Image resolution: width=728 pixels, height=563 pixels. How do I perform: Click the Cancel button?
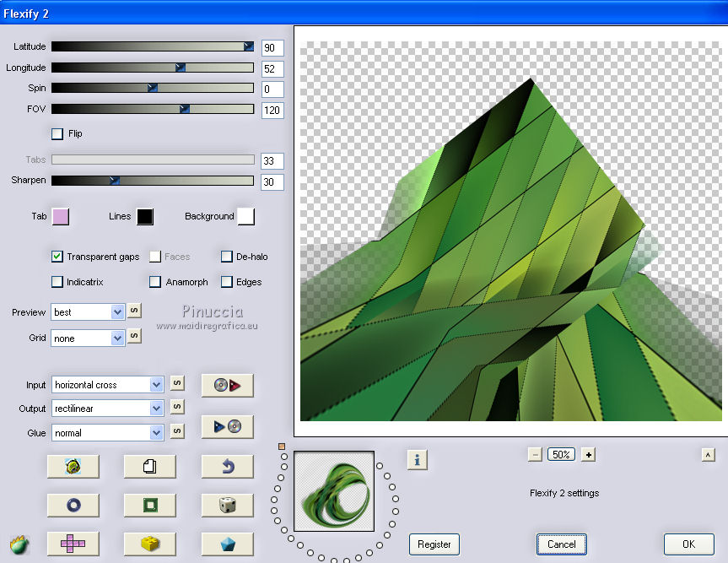561,544
